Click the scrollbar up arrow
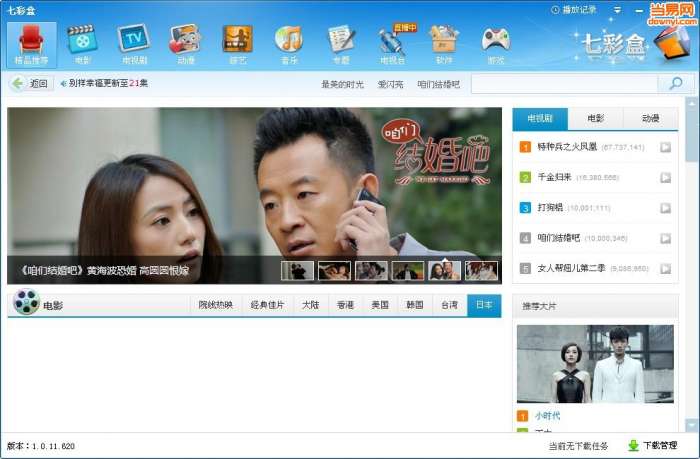The width and height of the screenshot is (700, 459). pyautogui.click(x=692, y=103)
